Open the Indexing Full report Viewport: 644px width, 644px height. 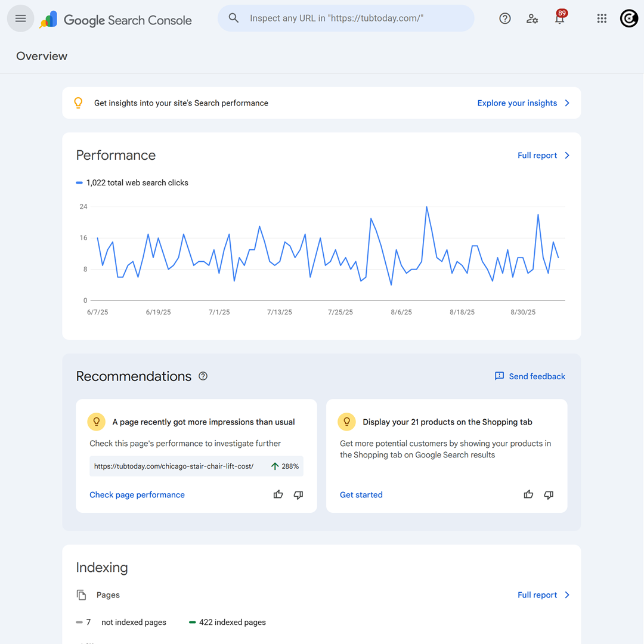click(x=543, y=595)
